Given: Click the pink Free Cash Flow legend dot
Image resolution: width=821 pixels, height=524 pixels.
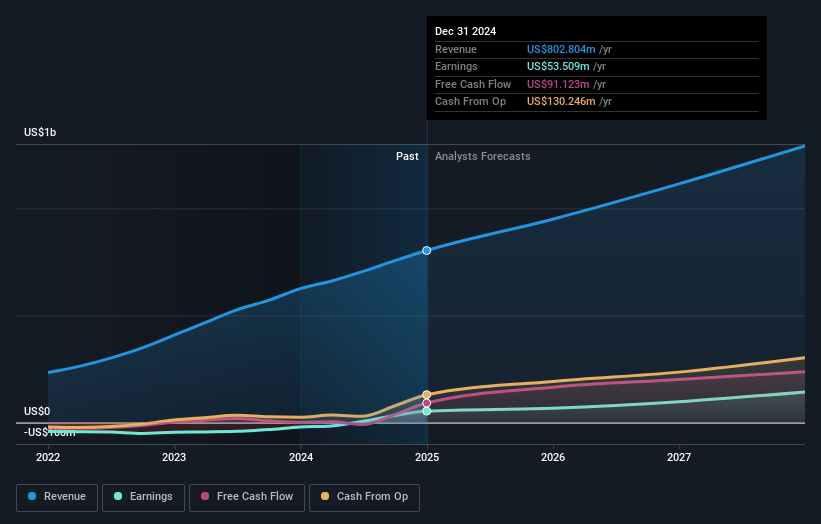Looking at the screenshot, I should [205, 496].
